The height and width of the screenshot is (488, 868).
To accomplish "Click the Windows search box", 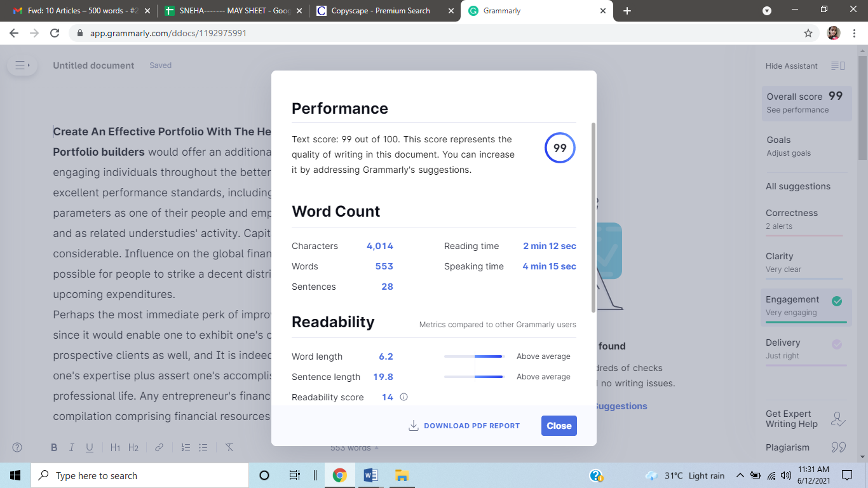I will tap(139, 475).
